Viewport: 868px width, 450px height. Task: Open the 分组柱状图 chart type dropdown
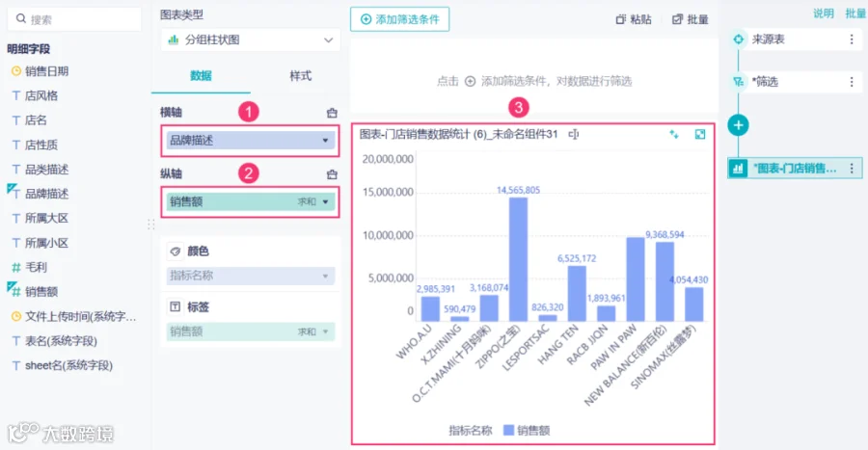(x=250, y=40)
